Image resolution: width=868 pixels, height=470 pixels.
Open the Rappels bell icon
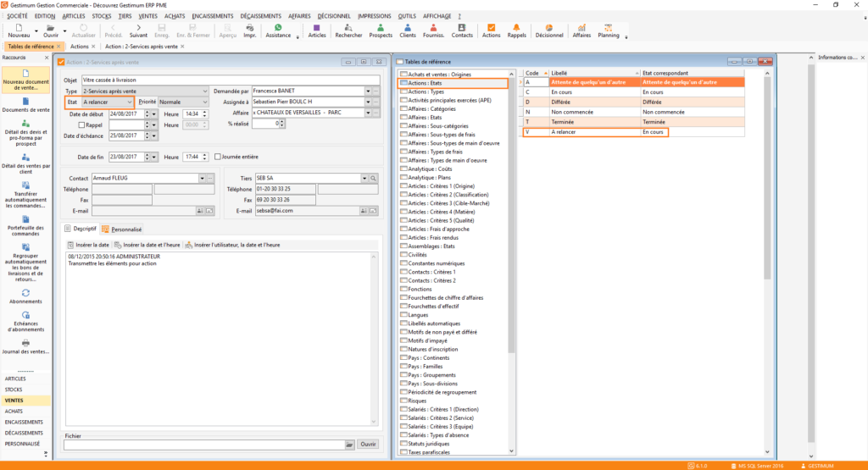pos(516,28)
